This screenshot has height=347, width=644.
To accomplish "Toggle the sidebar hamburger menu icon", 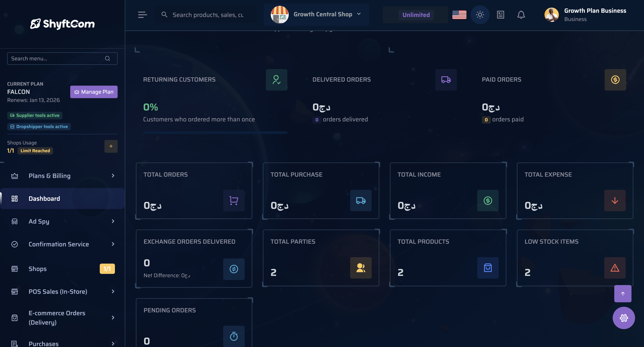I will (142, 15).
